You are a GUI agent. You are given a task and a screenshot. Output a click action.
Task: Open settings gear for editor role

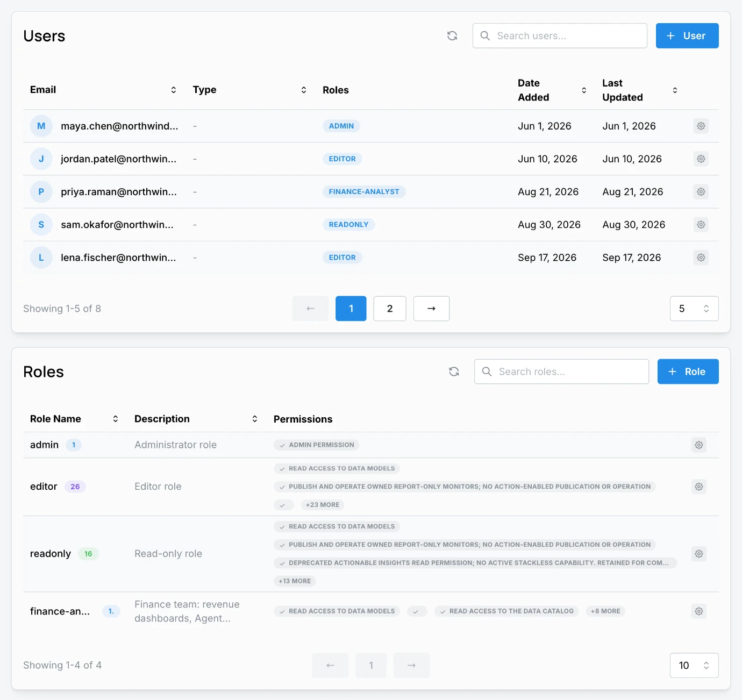[699, 487]
